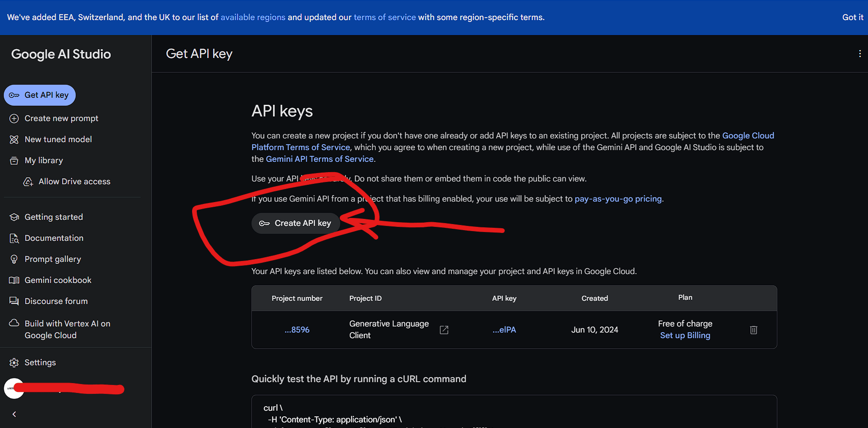
Task: Collapse the sidebar with the chevron arrow
Action: (x=14, y=414)
